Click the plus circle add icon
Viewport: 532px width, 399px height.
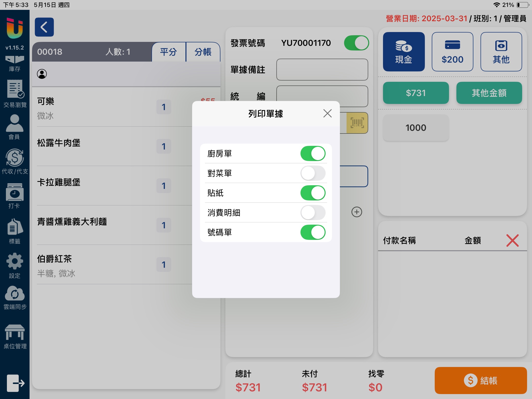click(356, 212)
